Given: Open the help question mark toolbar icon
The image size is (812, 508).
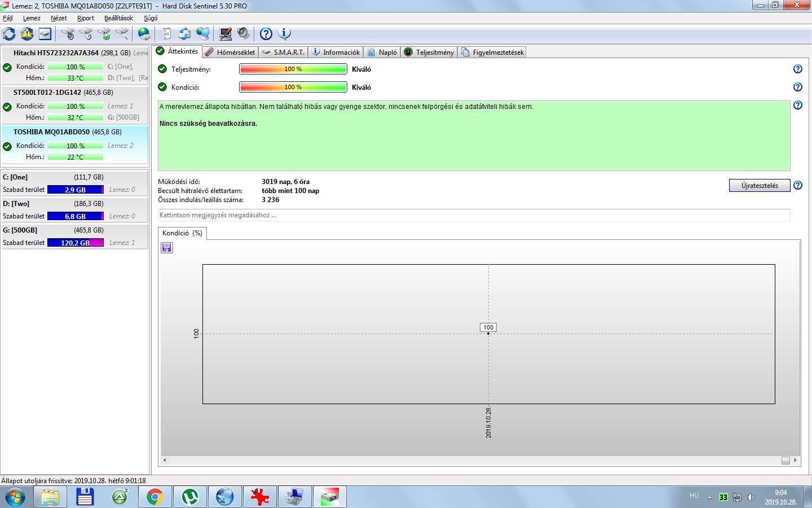Looking at the screenshot, I should coord(266,34).
